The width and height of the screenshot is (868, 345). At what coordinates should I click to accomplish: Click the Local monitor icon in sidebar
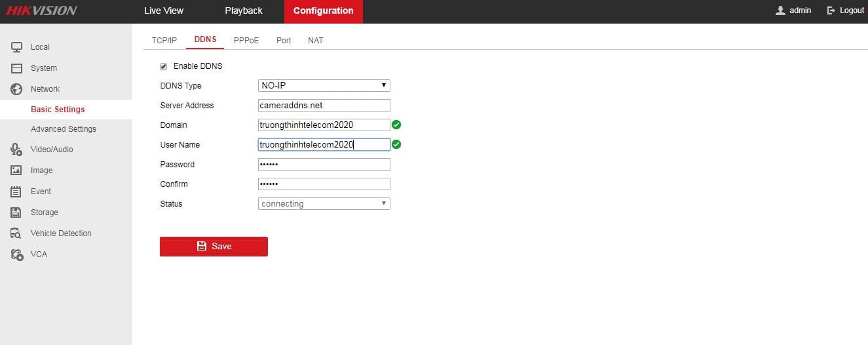point(17,47)
